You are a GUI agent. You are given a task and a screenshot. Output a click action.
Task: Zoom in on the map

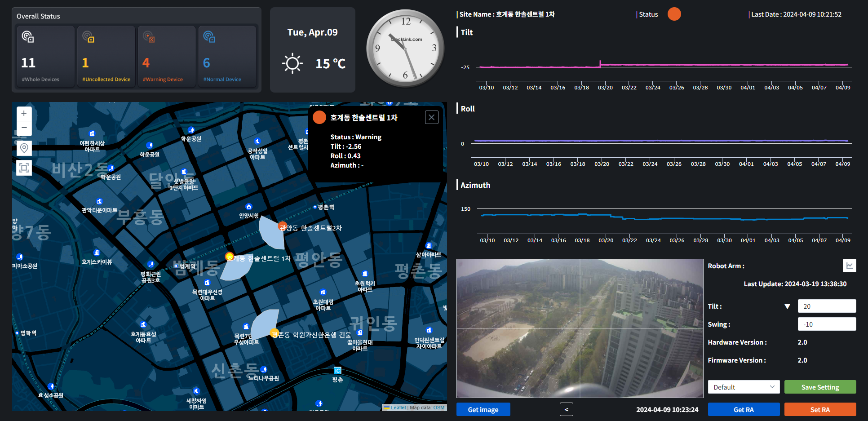tap(24, 114)
